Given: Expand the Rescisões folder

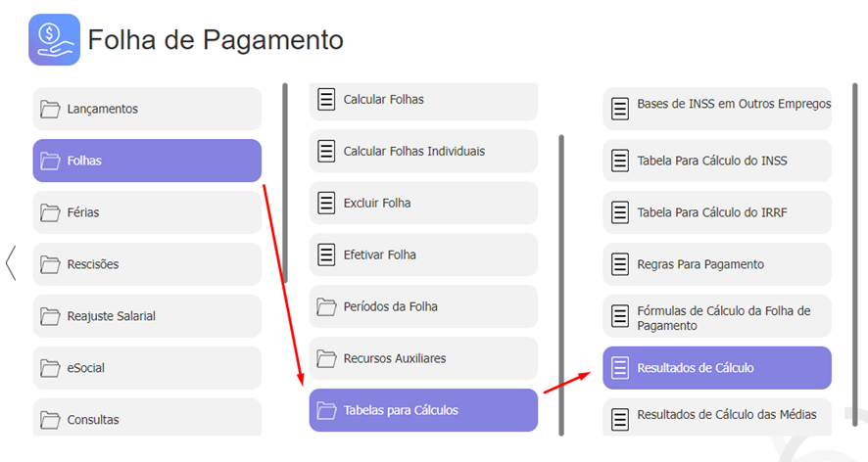Looking at the screenshot, I should [147, 264].
